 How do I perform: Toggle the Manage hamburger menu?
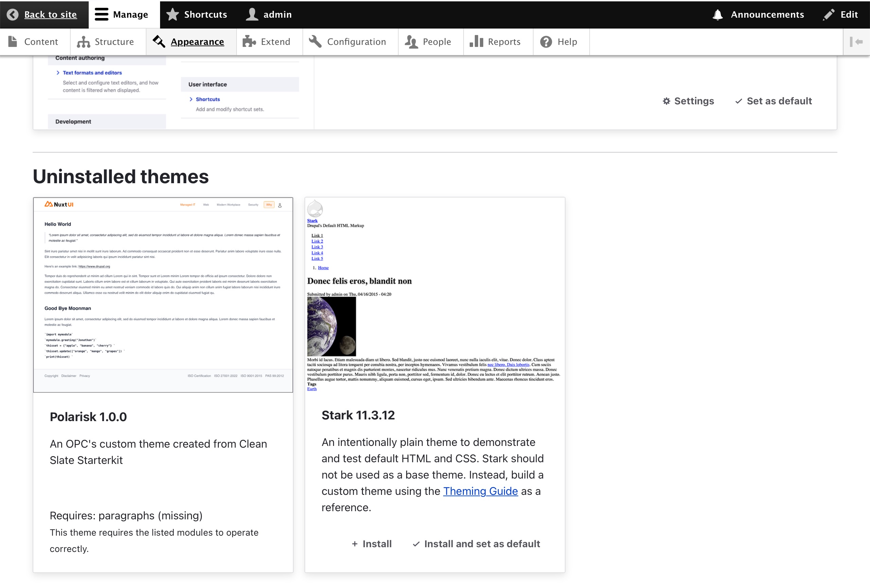[102, 15]
